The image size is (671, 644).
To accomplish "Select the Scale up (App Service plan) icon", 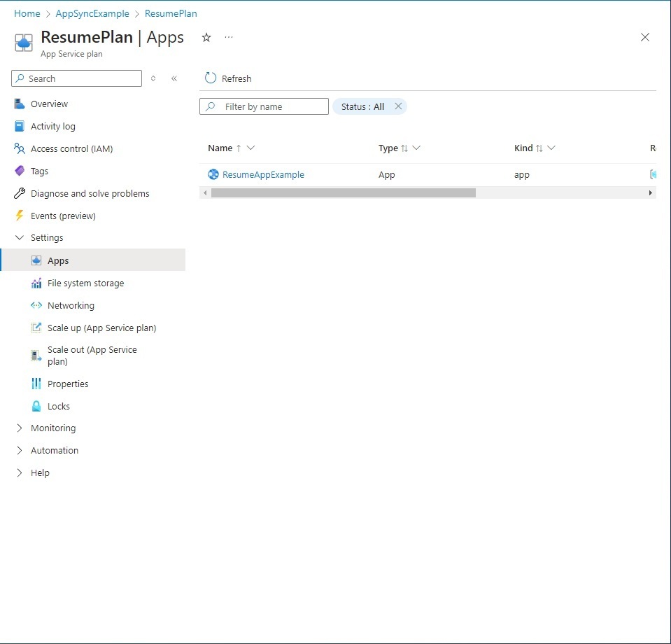I will click(36, 328).
